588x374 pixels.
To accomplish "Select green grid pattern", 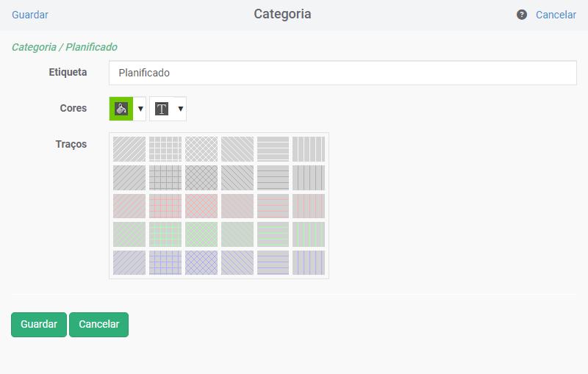I will [165, 234].
